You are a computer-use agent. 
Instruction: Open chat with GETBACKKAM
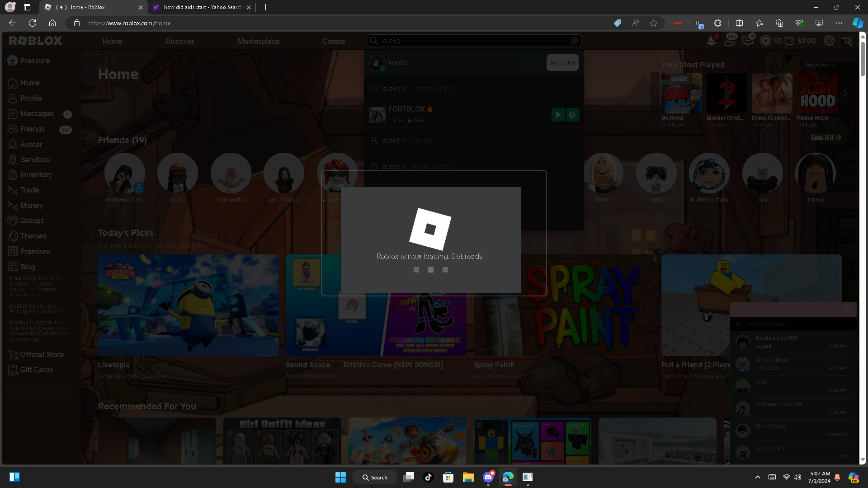[x=793, y=364]
